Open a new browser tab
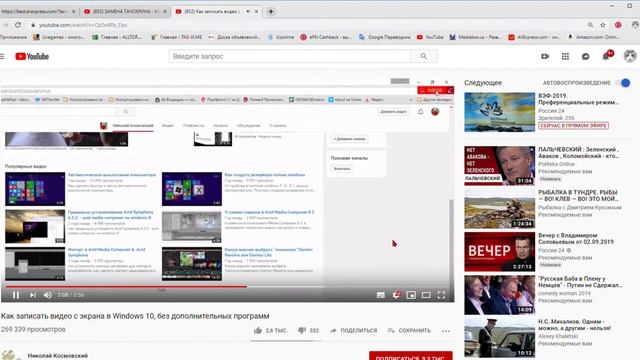 pos(271,11)
